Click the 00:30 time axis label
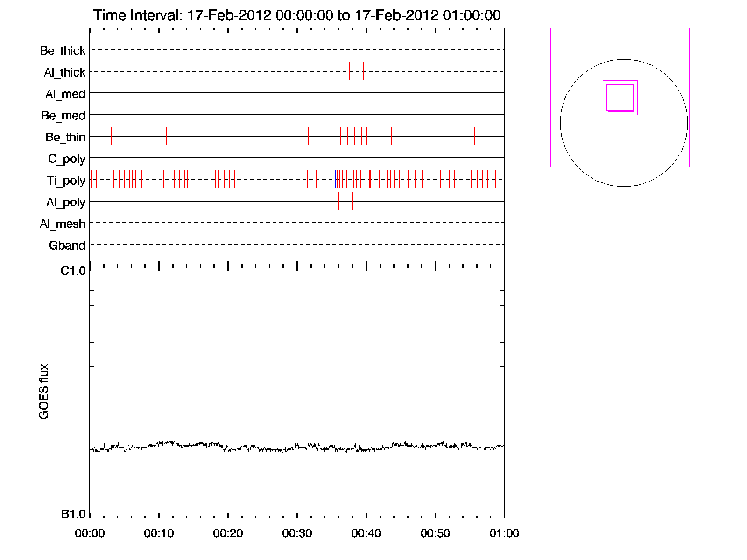Viewport: 747px width, 560px height. point(297,533)
